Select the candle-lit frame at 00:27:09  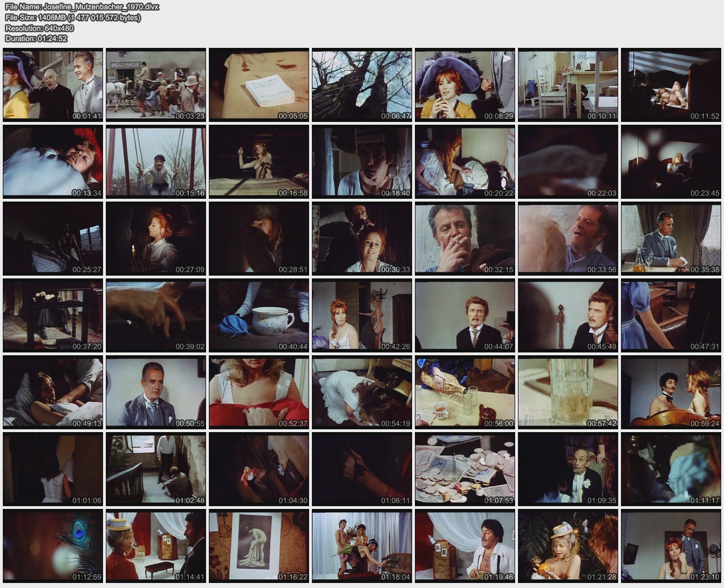(156, 238)
